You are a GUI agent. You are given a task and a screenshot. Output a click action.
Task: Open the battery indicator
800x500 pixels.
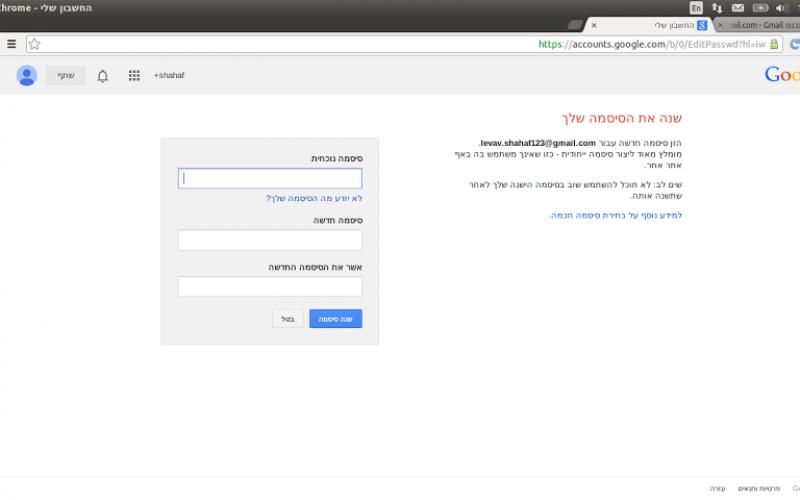point(760,8)
